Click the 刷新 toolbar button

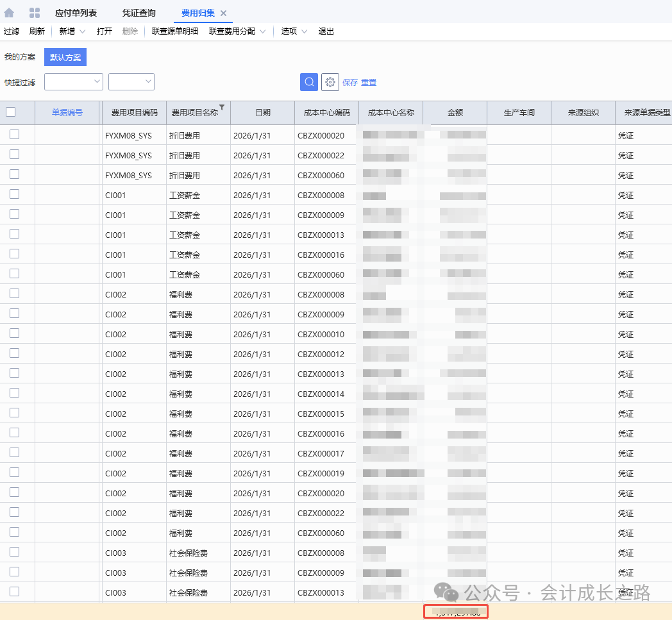[x=37, y=31]
